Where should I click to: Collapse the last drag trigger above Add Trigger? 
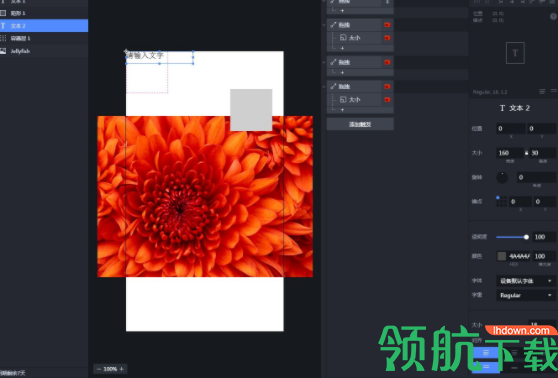(323, 86)
